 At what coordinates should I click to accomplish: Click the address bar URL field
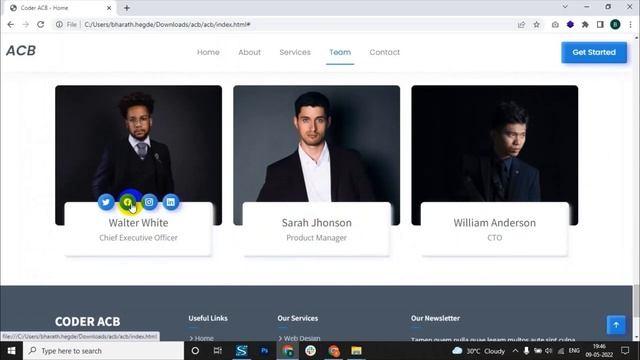coord(298,24)
